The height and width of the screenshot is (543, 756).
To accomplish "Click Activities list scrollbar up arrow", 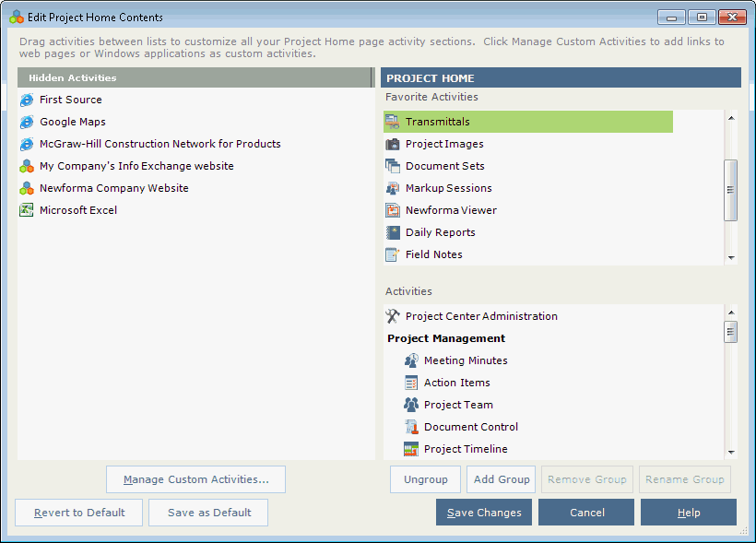I will [731, 313].
